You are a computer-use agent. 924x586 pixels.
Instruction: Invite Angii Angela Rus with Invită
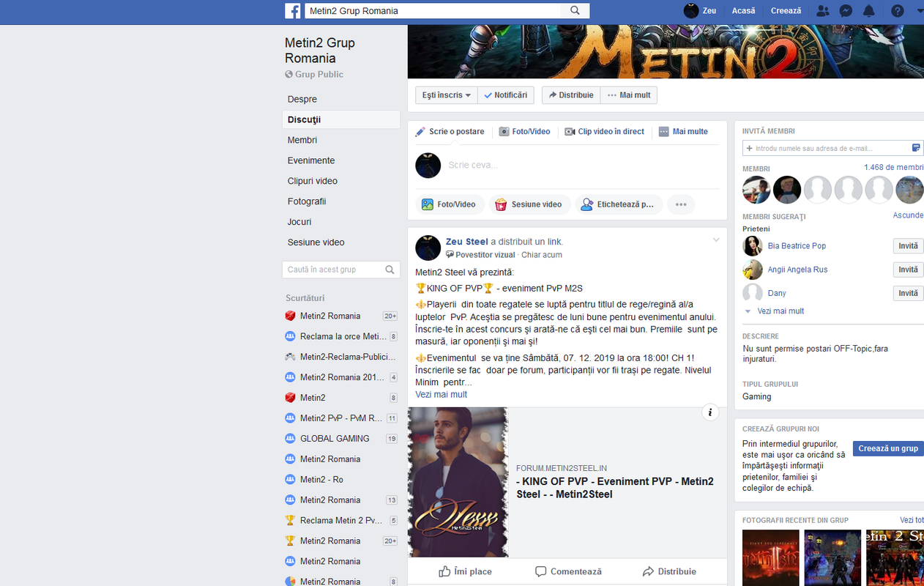coord(908,270)
